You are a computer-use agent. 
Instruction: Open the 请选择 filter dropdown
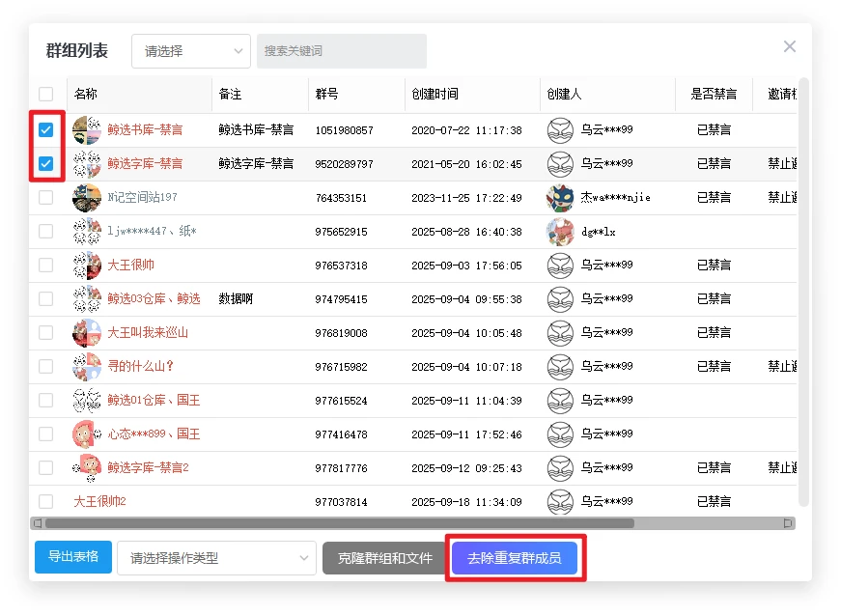click(x=190, y=51)
